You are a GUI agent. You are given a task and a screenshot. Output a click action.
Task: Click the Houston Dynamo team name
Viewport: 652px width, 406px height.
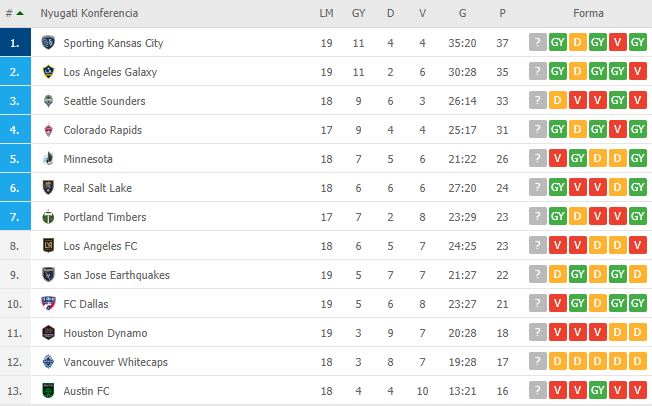[104, 333]
